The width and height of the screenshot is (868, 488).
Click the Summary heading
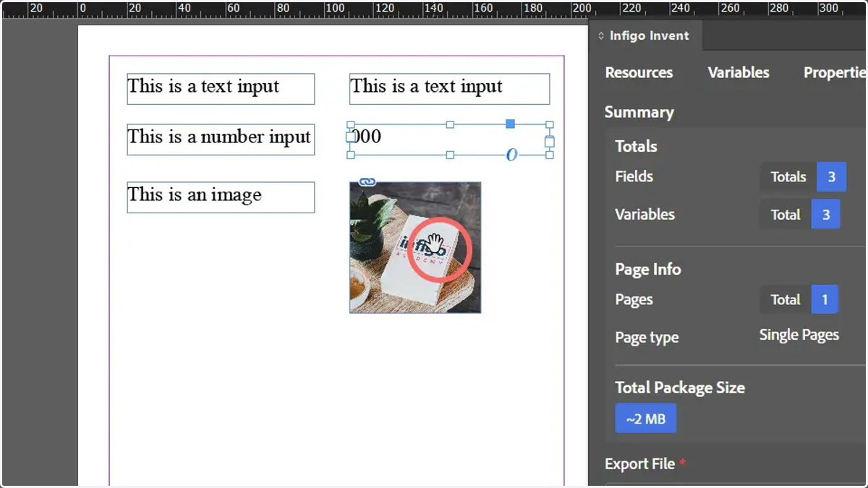click(639, 112)
